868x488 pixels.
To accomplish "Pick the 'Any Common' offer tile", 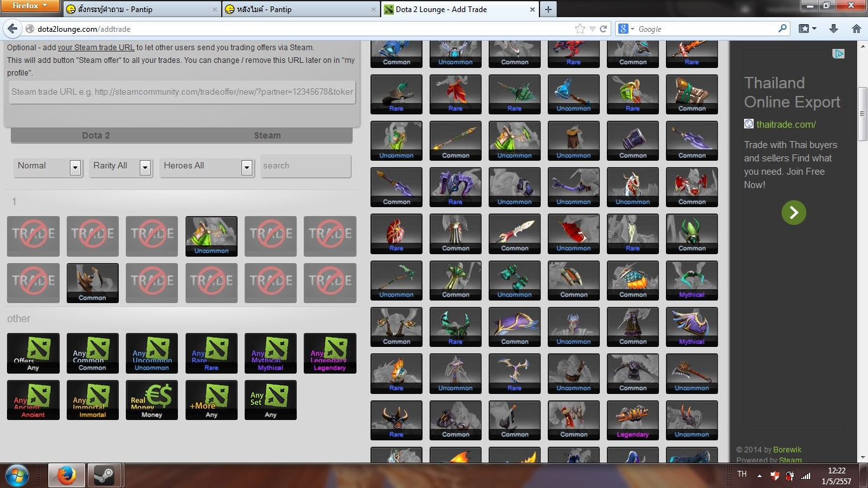I will [x=92, y=353].
